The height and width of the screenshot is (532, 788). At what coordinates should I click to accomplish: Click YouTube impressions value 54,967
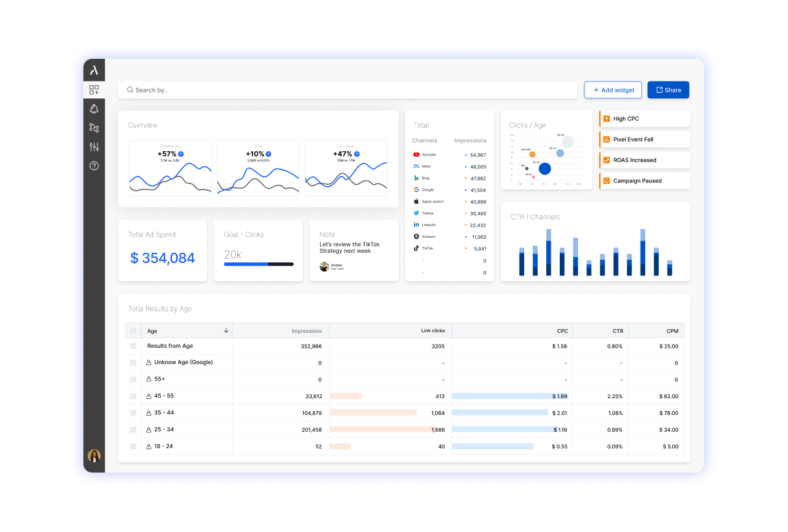click(x=478, y=155)
